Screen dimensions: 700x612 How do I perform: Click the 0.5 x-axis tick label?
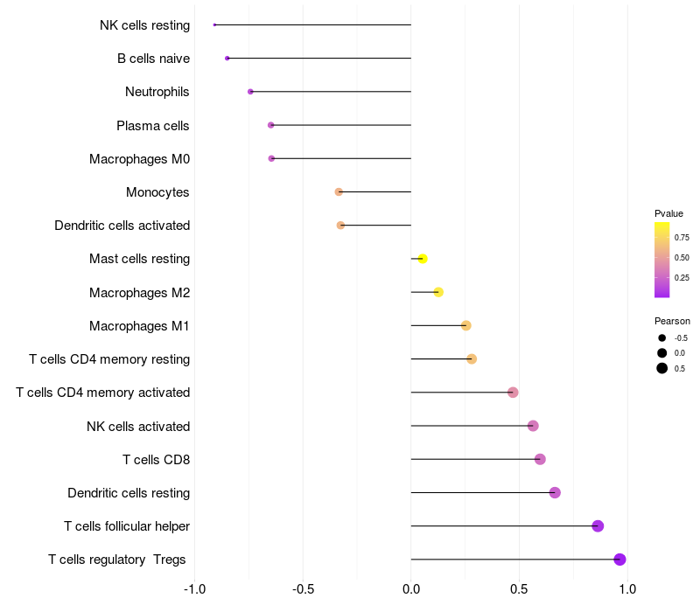coord(519,589)
